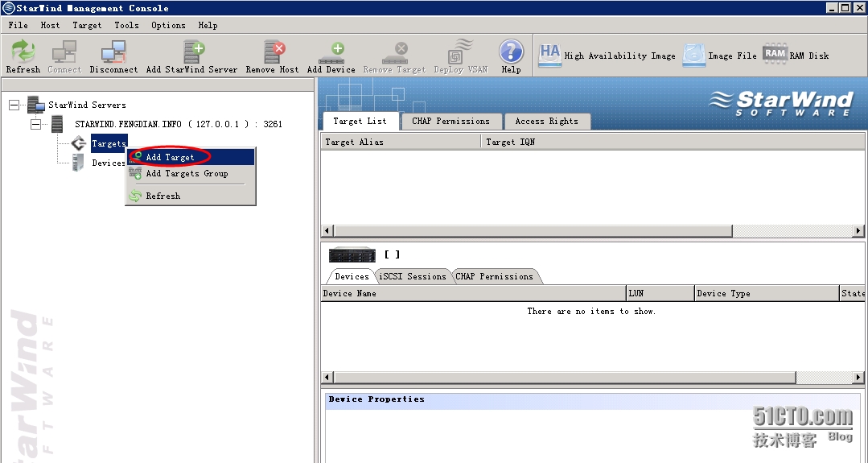
Task: Click the Deploy VSAN icon
Action: 460,51
